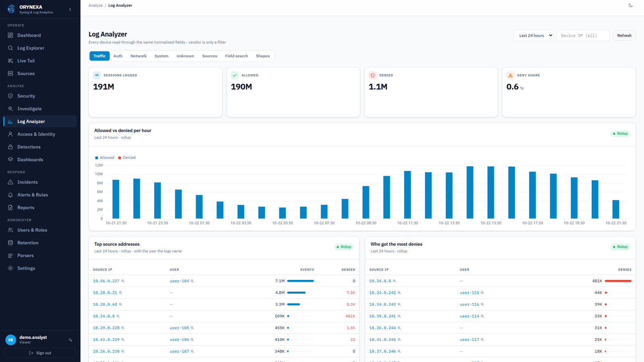The width and height of the screenshot is (644, 362).
Task: Open Dashboard from the sidebar
Action: 40,35
